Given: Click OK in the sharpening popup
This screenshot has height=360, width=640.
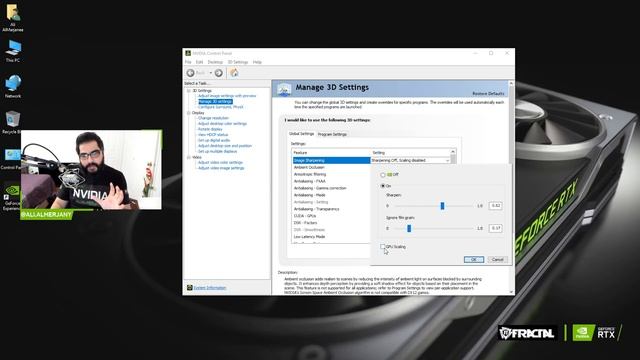Looking at the screenshot, I should point(474,260).
